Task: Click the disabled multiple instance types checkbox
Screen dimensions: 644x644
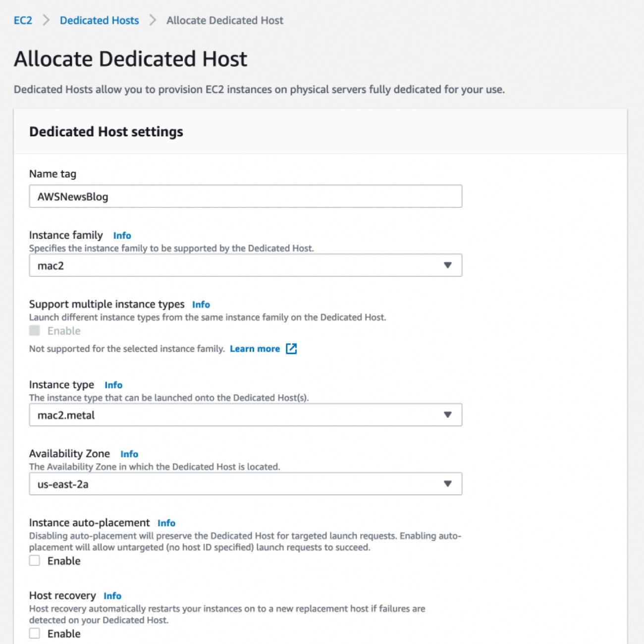Action: (x=35, y=330)
